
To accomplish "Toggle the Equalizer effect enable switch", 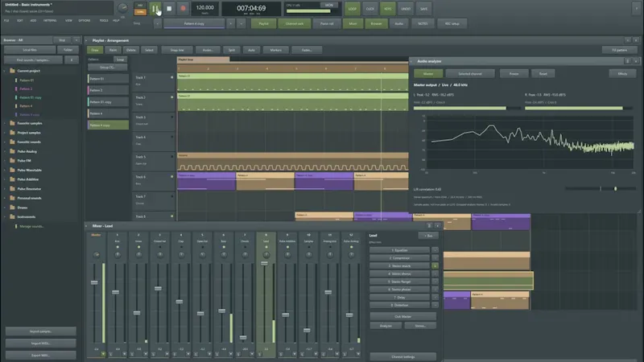I will pos(435,250).
